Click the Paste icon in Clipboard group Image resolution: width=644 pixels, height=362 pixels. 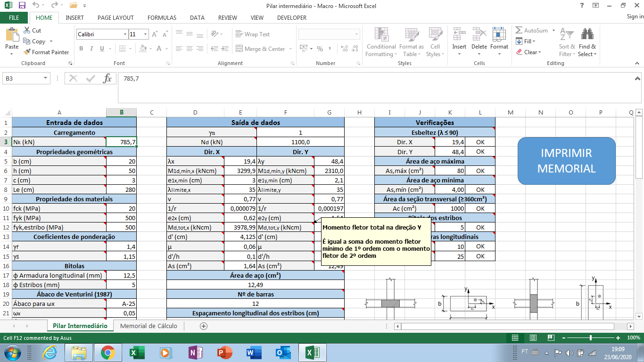pyautogui.click(x=12, y=35)
